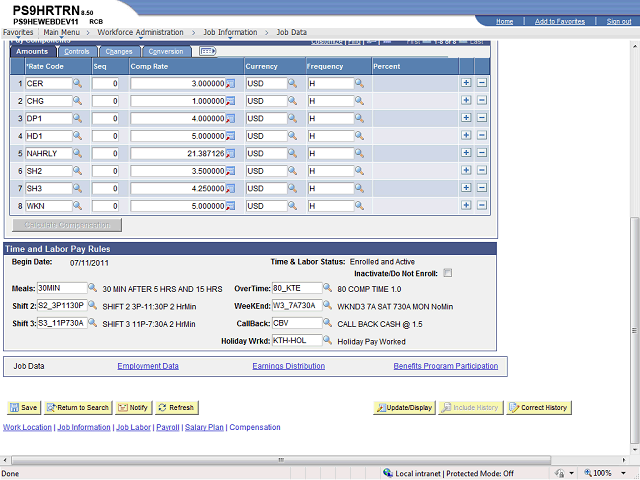Click Return to Search button
Viewport: 640px width, 480px height.
pos(78,407)
